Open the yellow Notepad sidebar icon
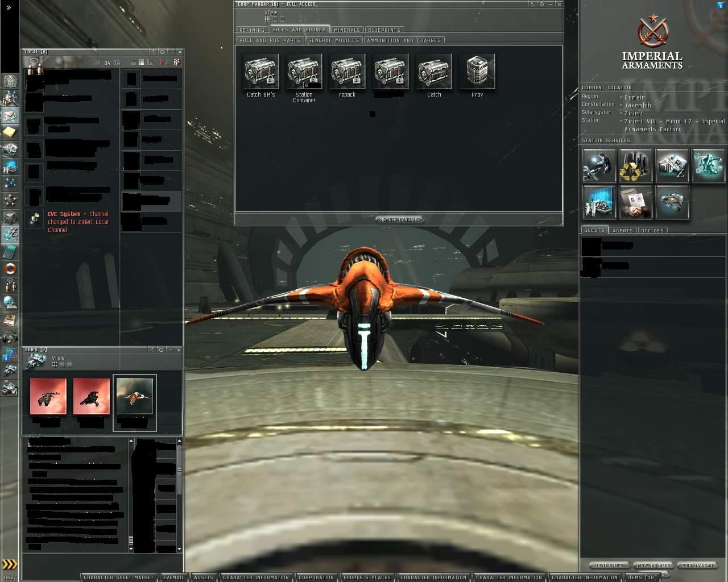This screenshot has width=728, height=582. tap(10, 132)
